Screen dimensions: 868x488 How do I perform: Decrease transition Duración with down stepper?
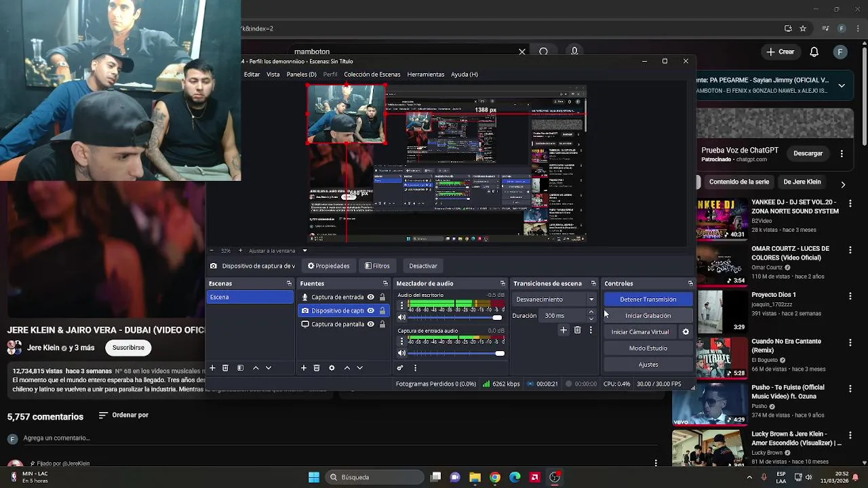(591, 319)
